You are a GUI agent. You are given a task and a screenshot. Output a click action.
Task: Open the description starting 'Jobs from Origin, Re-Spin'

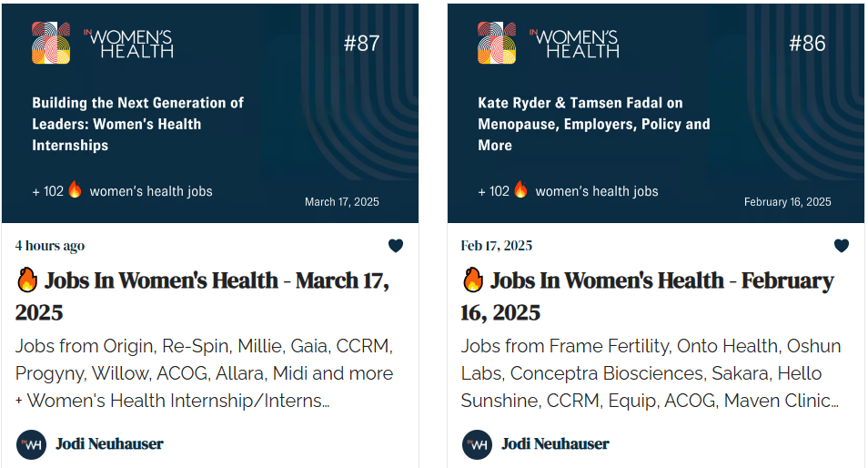pos(205,373)
